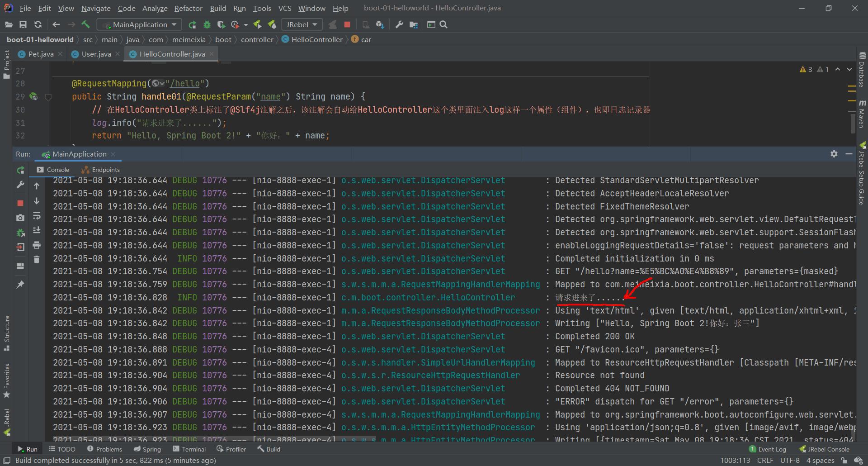Click the line 29 gutter run icon
868x466 pixels.
pyautogui.click(x=33, y=96)
